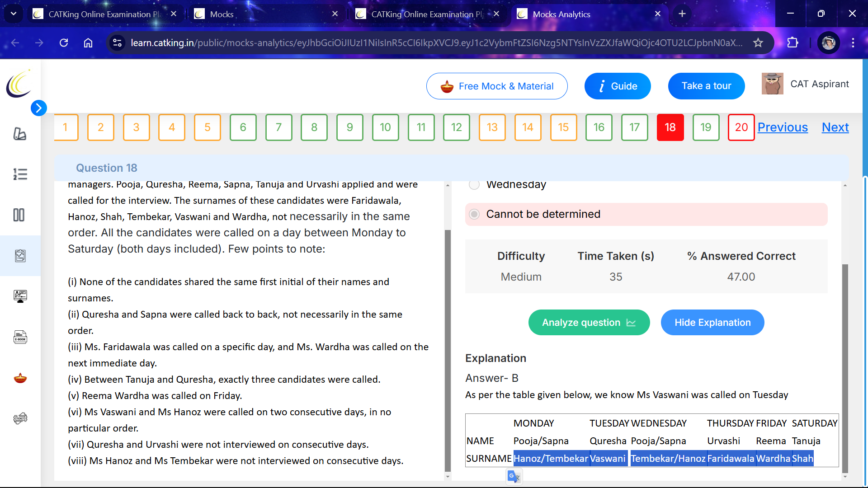Select the Mocks Analytics tab
This screenshot has width=868, height=488.
(x=590, y=14)
